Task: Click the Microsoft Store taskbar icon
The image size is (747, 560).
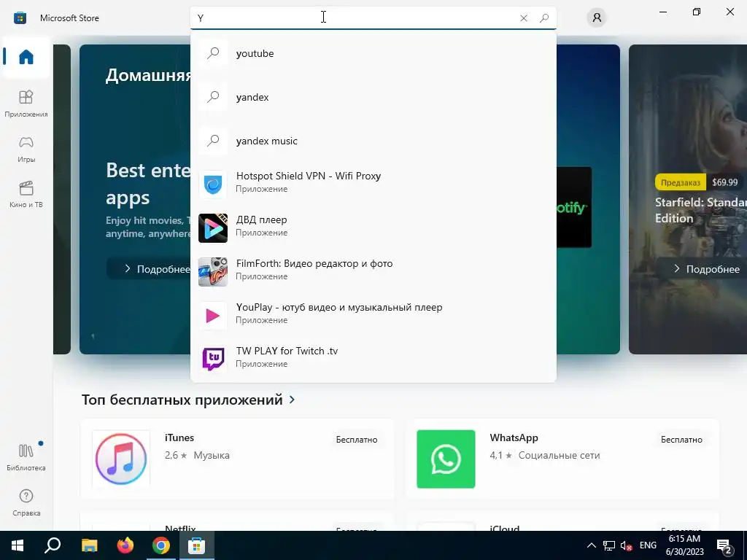Action: (197, 545)
